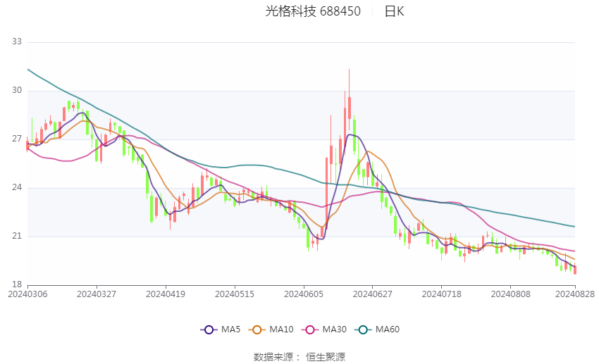Click the 日K label in title

click(x=394, y=11)
